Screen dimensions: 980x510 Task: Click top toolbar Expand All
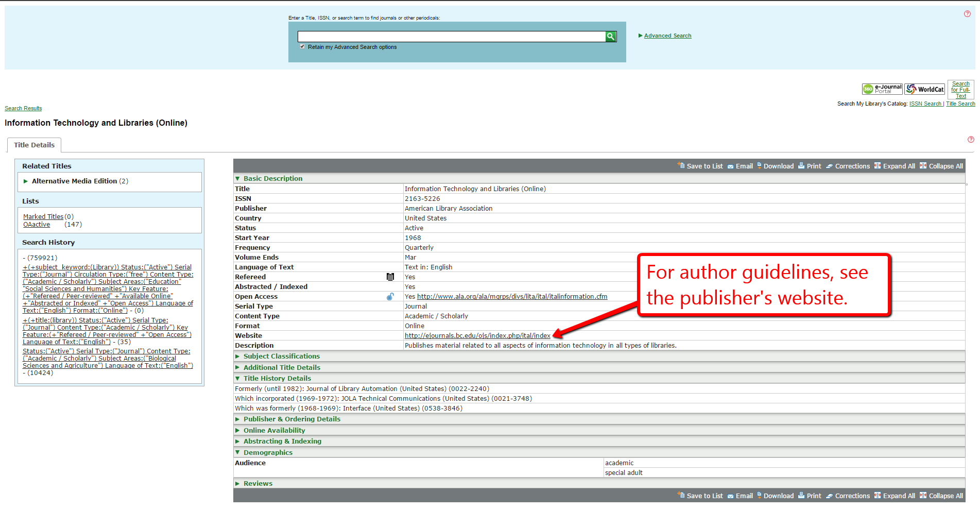[895, 166]
